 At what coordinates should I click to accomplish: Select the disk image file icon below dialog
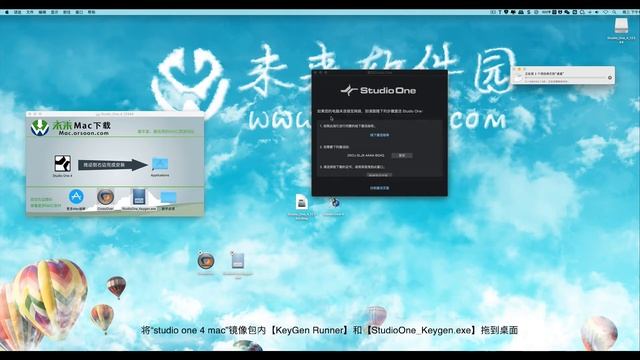[302, 202]
